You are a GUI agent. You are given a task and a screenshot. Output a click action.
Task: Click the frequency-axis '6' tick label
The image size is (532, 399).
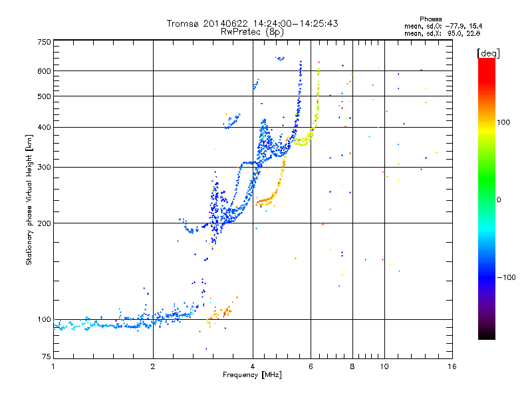311,366
